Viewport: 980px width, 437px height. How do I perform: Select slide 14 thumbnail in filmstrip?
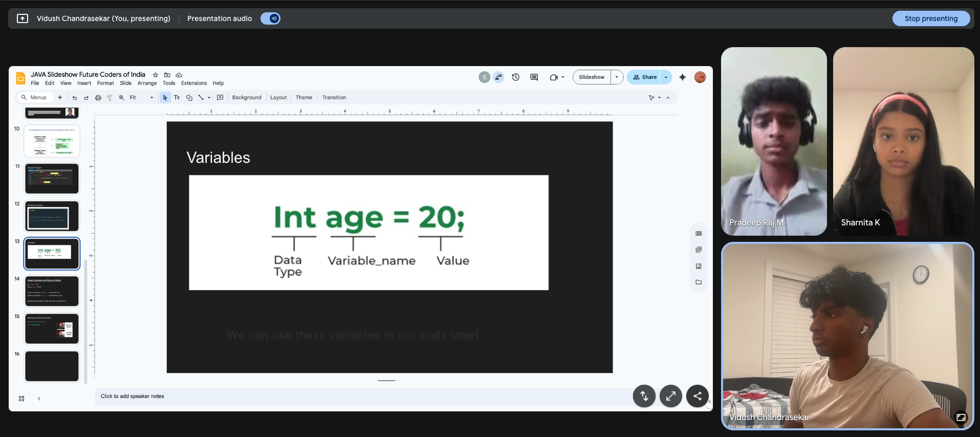(52, 291)
